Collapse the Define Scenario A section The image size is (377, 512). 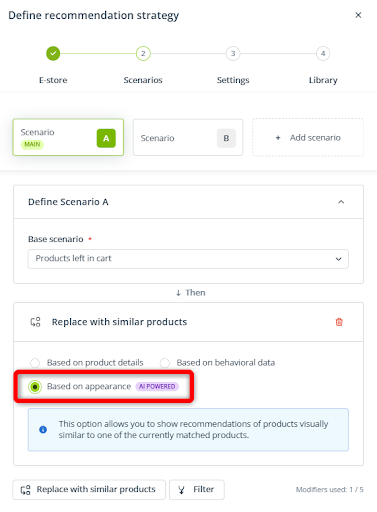341,202
